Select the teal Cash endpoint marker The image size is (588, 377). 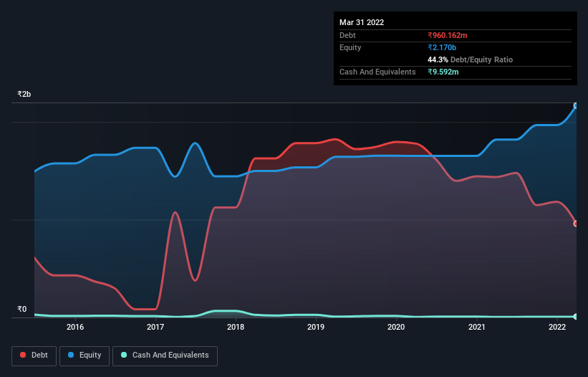point(576,317)
